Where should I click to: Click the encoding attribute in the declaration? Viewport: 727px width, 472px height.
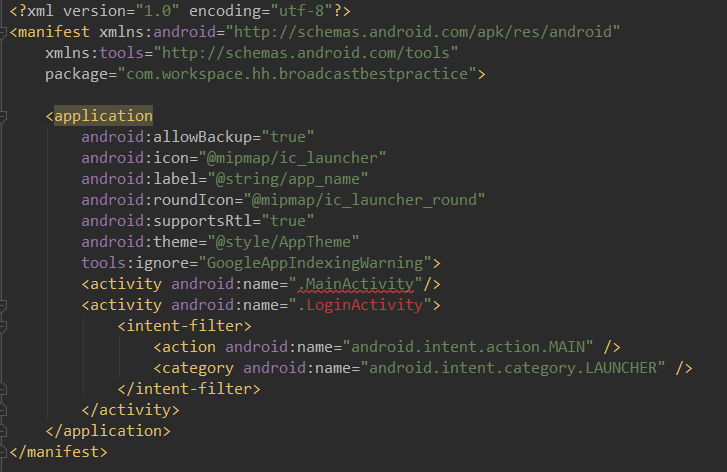(x=225, y=11)
